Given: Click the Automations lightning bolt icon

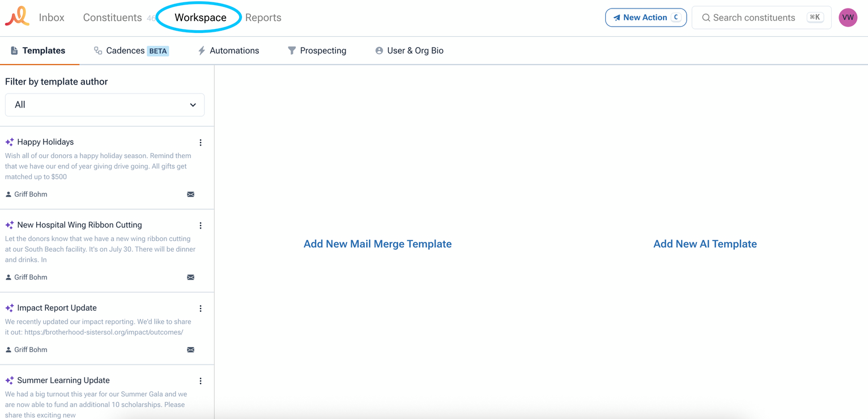Looking at the screenshot, I should point(202,50).
